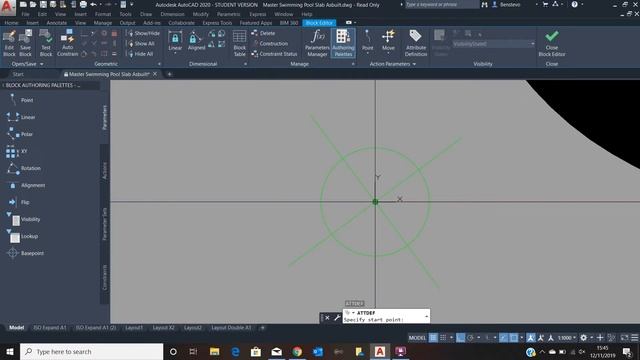The width and height of the screenshot is (640, 360).
Task: Click the Windows taskbar search box
Action: pyautogui.click(x=91, y=351)
